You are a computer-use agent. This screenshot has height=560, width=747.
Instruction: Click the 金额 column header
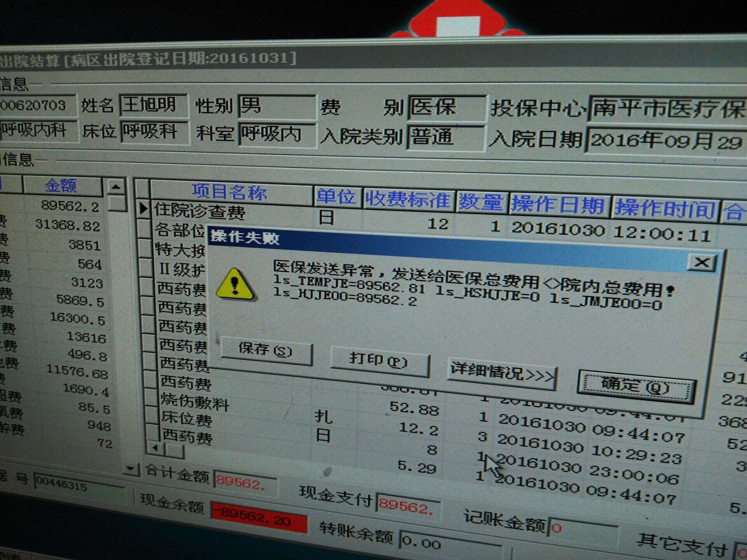[61, 185]
